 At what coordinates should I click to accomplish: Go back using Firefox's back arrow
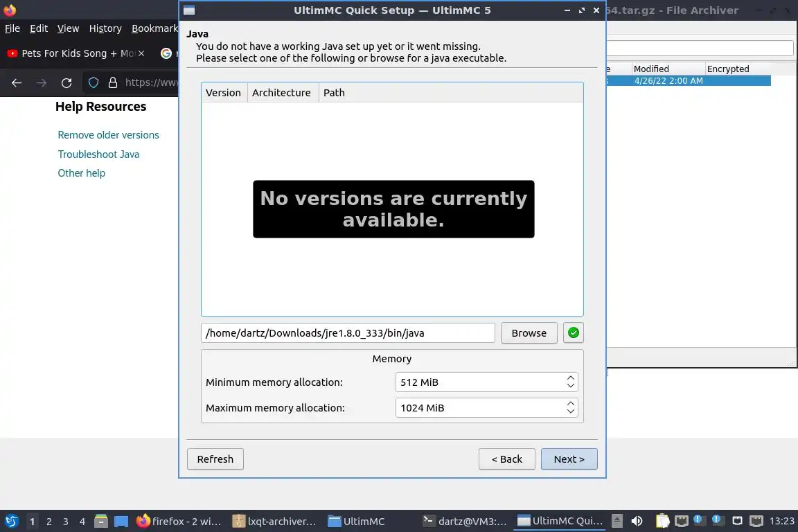[17, 82]
